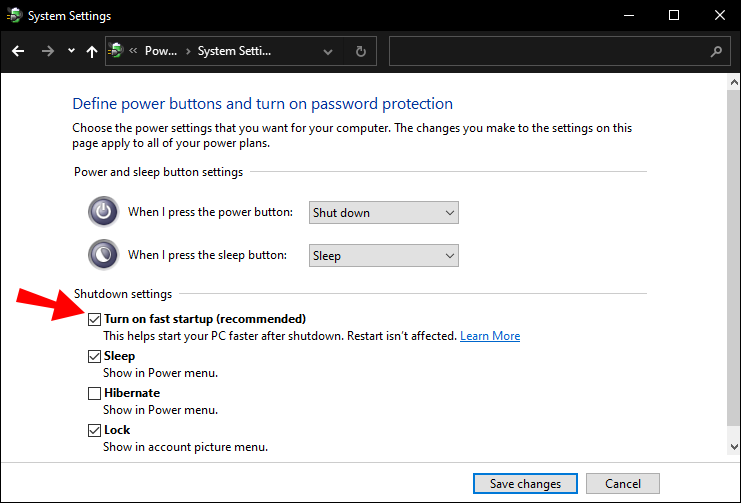The image size is (741, 503).
Task: Click the search magnifier icon
Action: pyautogui.click(x=716, y=51)
